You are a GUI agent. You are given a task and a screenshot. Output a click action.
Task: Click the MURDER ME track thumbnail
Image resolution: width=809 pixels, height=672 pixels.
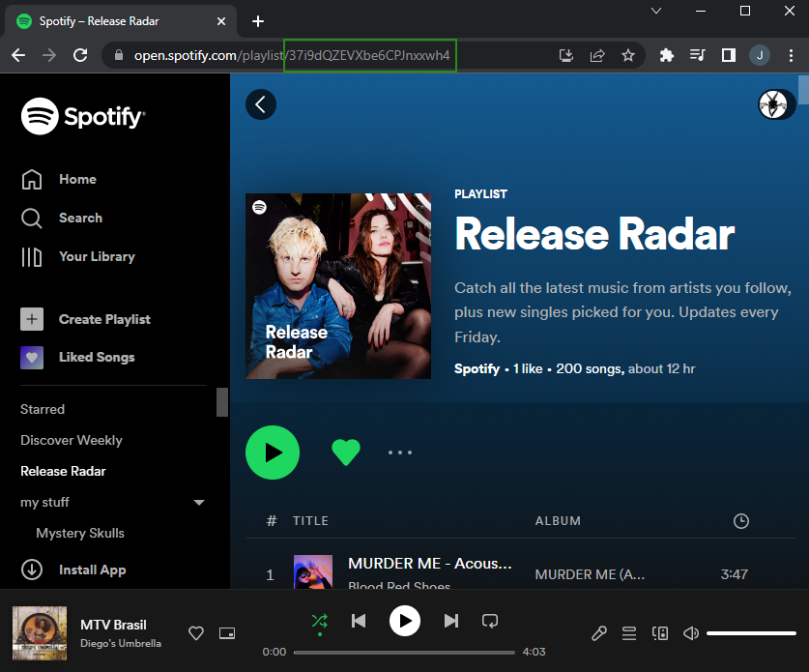[313, 571]
